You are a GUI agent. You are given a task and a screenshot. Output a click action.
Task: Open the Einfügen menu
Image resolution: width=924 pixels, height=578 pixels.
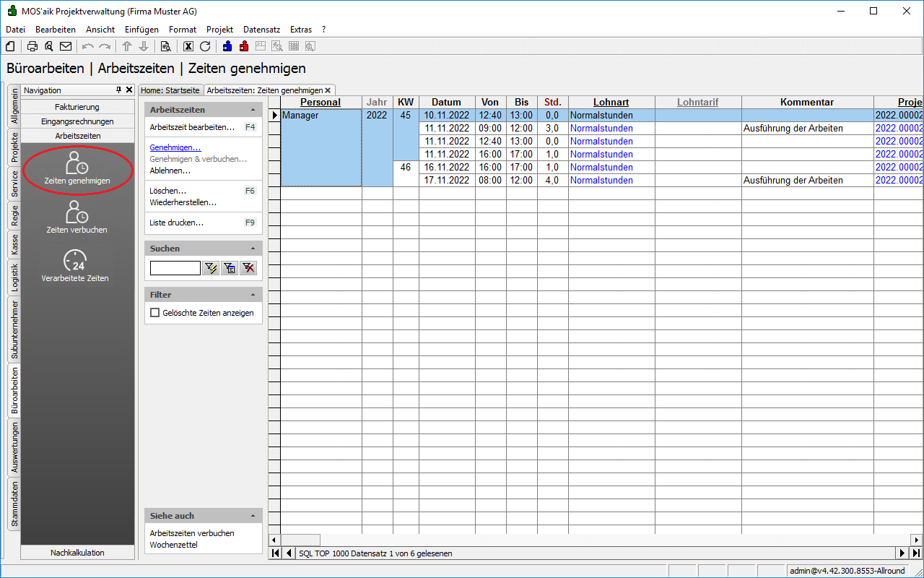[141, 30]
